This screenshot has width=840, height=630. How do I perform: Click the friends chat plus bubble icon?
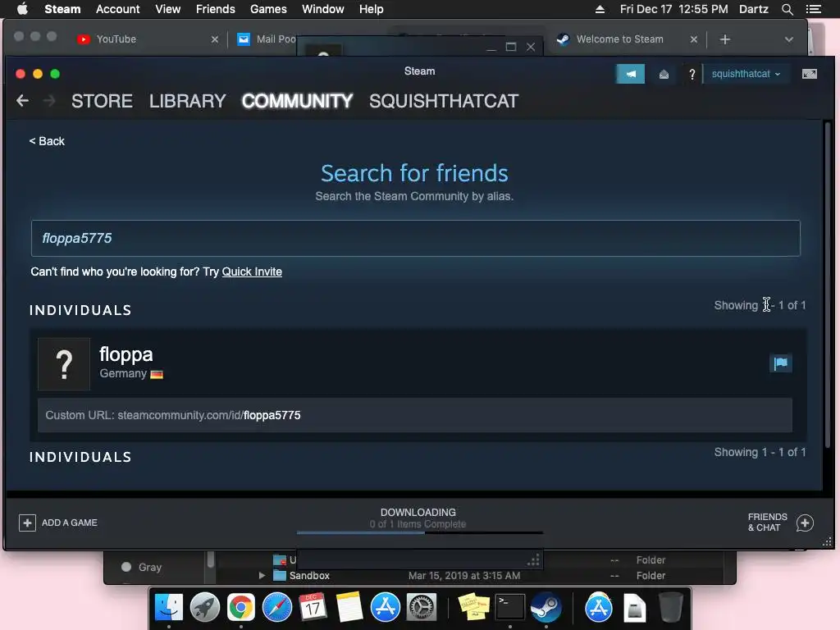[x=805, y=523]
